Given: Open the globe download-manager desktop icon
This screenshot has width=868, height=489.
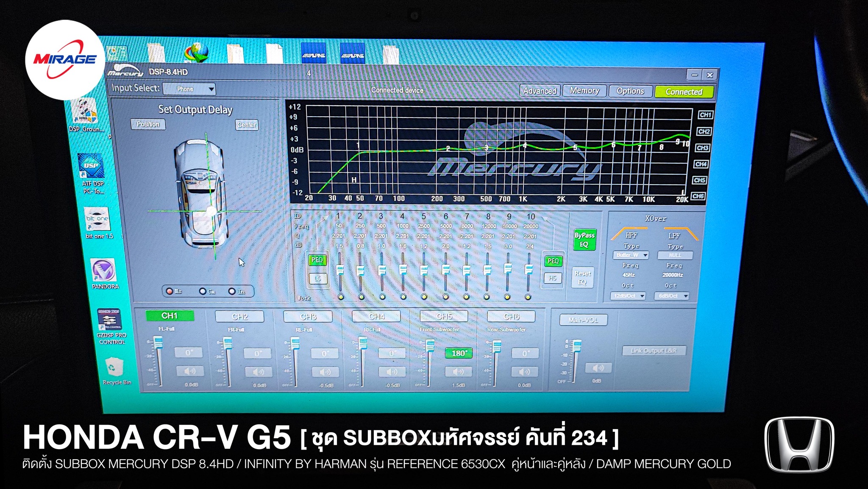Looking at the screenshot, I should 197,53.
